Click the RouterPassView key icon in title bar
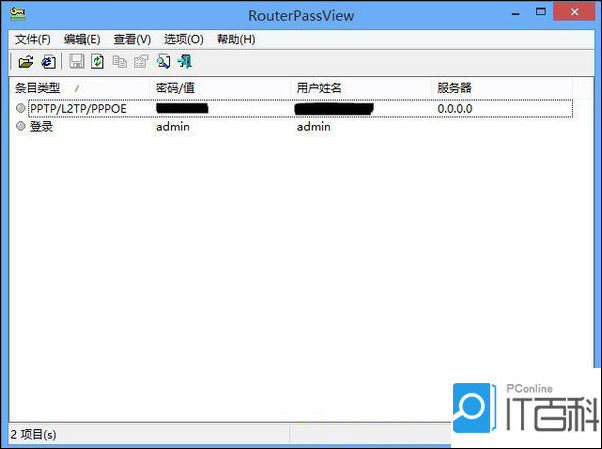Image resolution: width=602 pixels, height=449 pixels. point(18,14)
